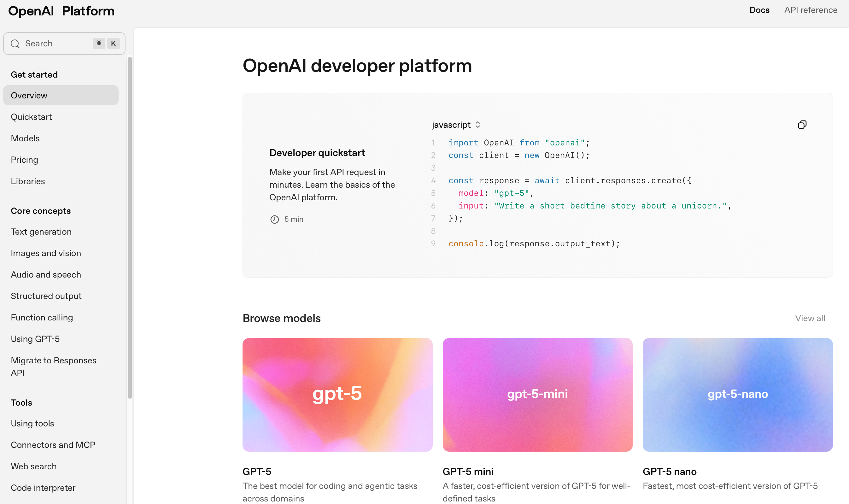
Task: Click into the Search input field
Action: tap(54, 44)
